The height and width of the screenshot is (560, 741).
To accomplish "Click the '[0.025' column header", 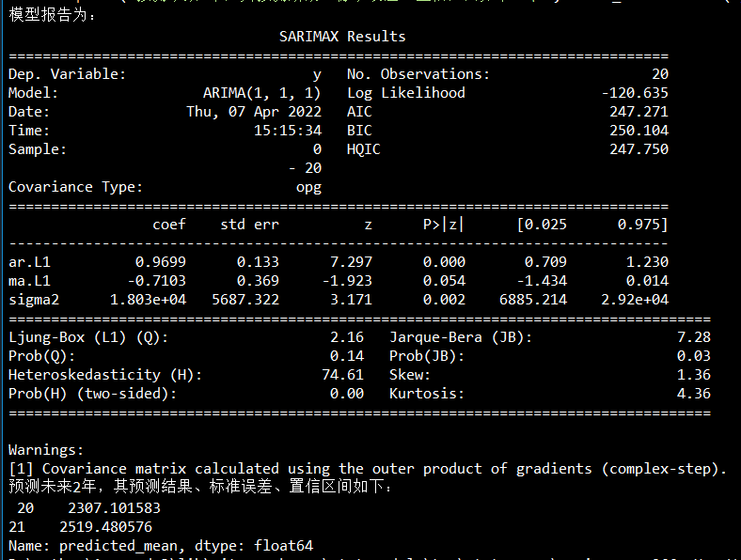I will (542, 225).
